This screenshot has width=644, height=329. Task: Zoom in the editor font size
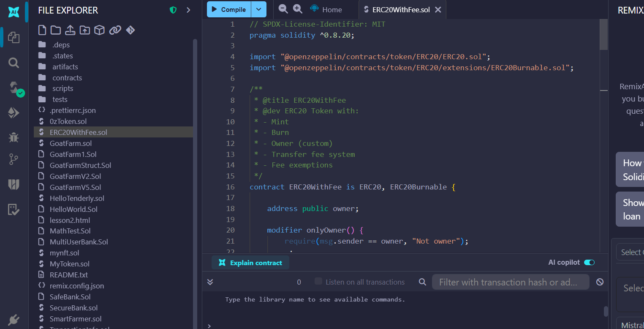click(x=297, y=9)
